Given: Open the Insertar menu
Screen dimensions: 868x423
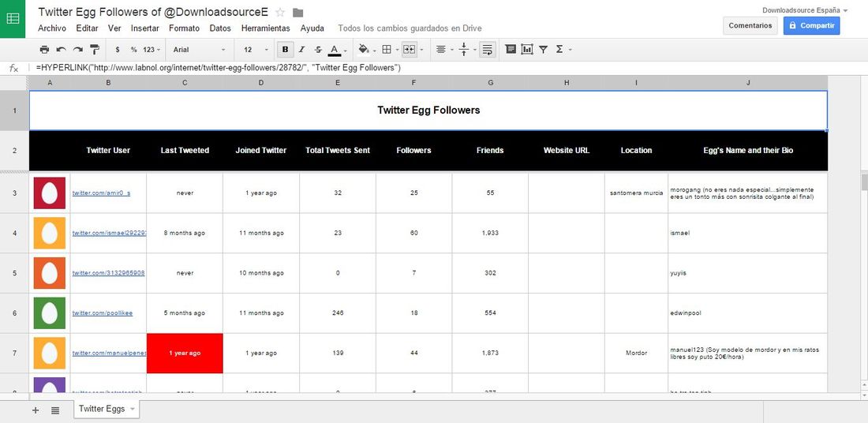Looking at the screenshot, I should (145, 28).
